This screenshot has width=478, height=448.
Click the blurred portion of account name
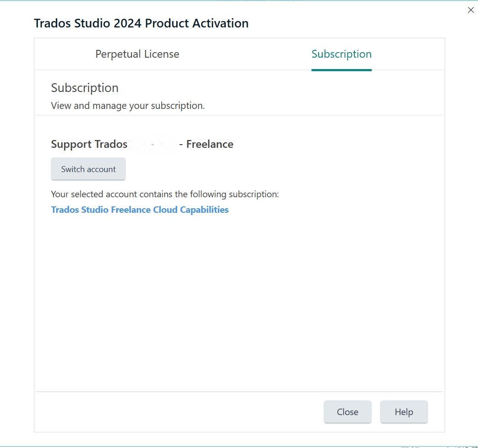click(153, 144)
